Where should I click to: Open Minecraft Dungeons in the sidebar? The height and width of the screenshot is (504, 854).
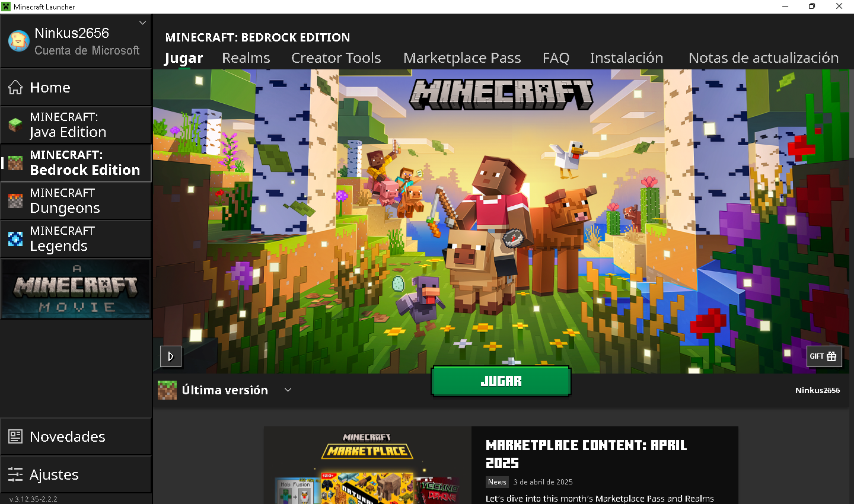[76, 200]
